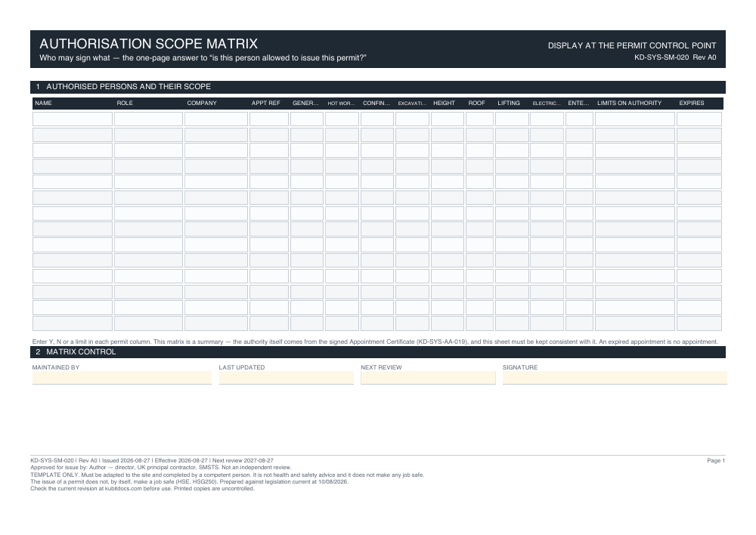Click the LIFTING column header
The height and width of the screenshot is (535, 756).
tap(509, 103)
